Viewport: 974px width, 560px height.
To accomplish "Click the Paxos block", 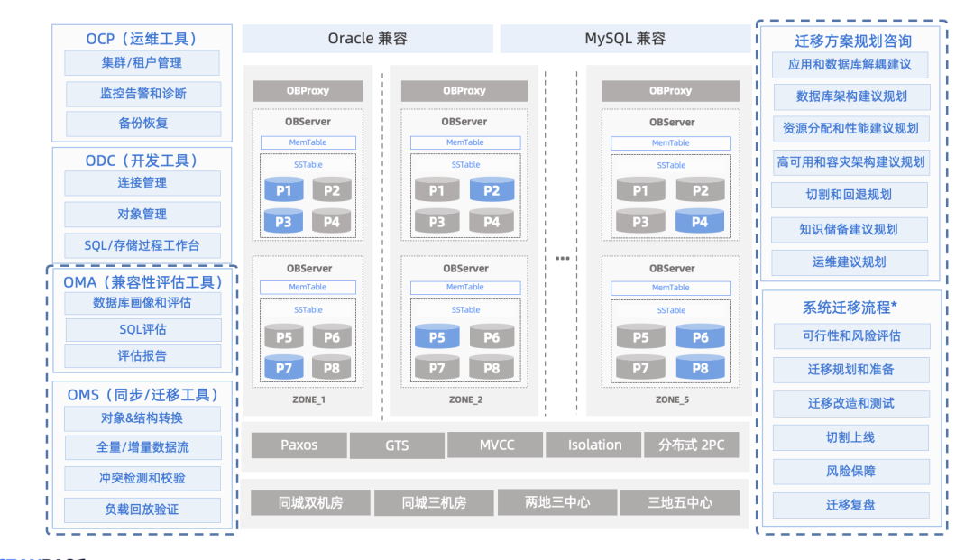I will click(299, 445).
